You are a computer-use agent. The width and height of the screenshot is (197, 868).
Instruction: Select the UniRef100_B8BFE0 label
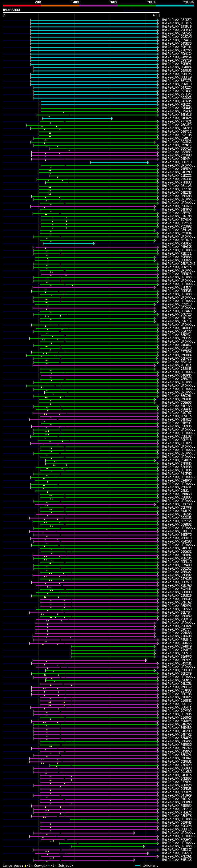[x=177, y=829]
